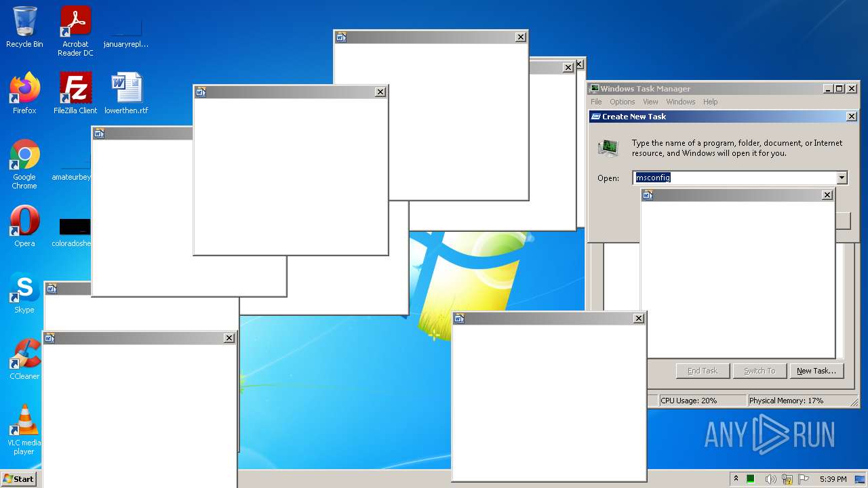
Task: Click the Open: label in Create New Task
Action: click(x=608, y=178)
